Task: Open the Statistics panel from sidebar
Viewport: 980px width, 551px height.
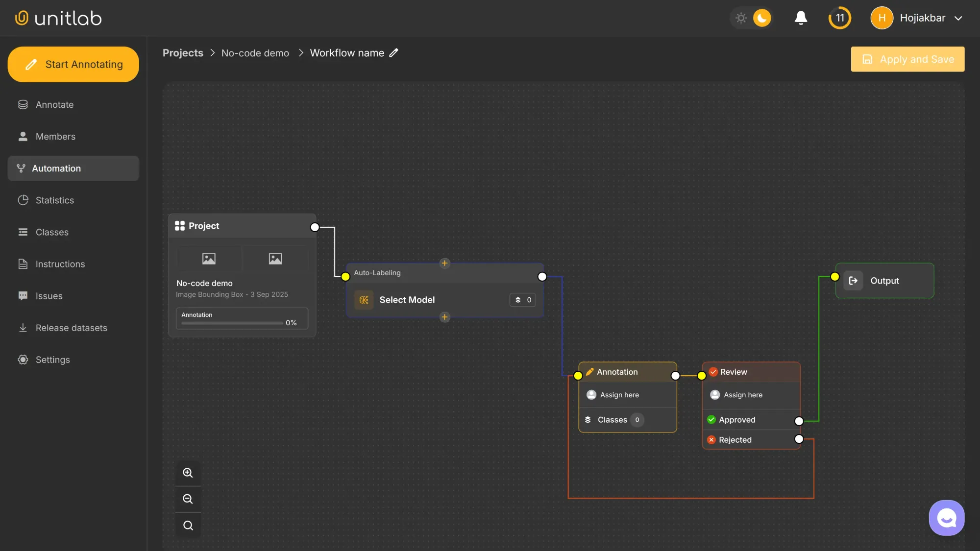Action: point(23,200)
